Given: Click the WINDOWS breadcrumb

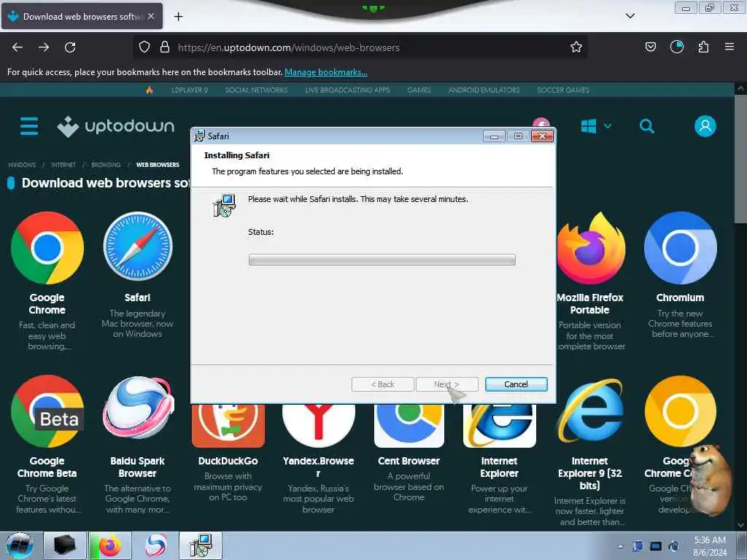Looking at the screenshot, I should coord(22,165).
